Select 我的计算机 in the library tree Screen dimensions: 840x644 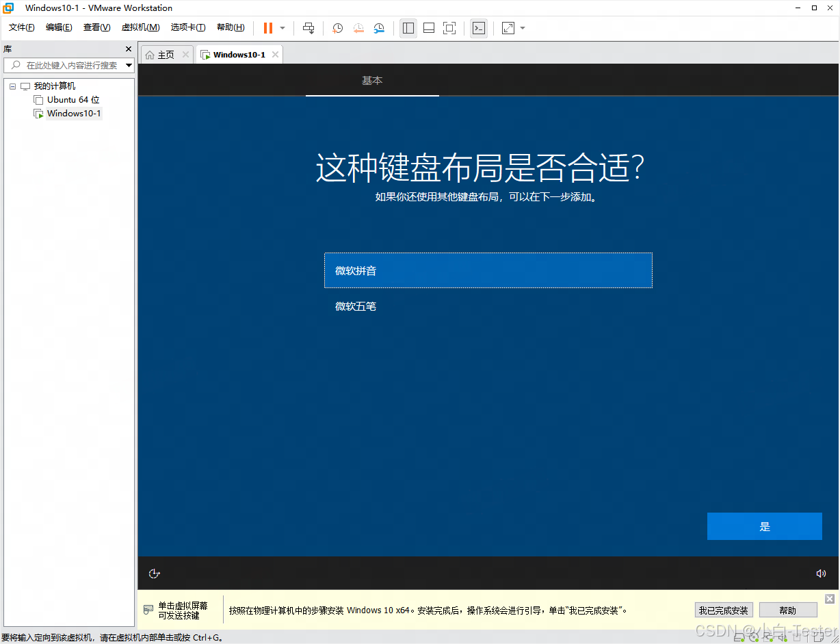pyautogui.click(x=55, y=86)
